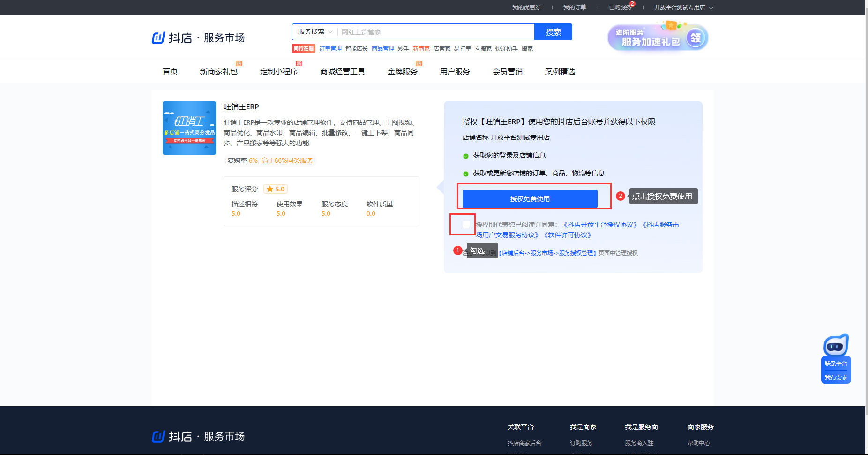Open 我的优惠券 in top bar
The image size is (868, 455).
click(x=526, y=8)
